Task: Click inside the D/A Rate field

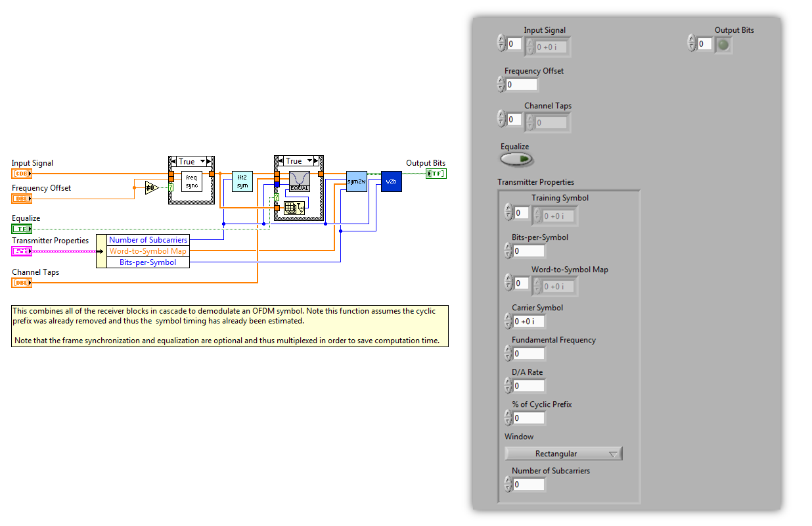Action: pos(528,385)
